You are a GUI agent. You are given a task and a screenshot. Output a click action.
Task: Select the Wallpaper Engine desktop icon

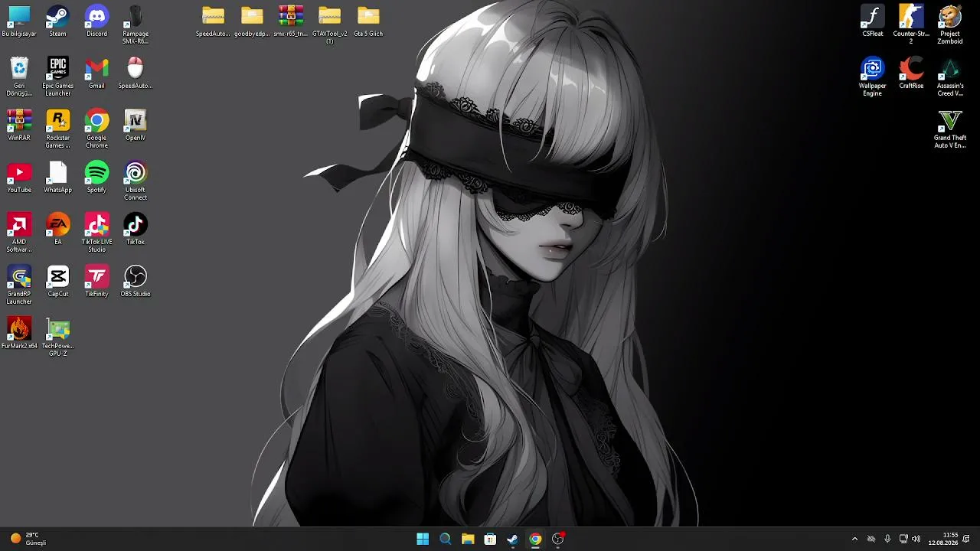[x=873, y=77]
